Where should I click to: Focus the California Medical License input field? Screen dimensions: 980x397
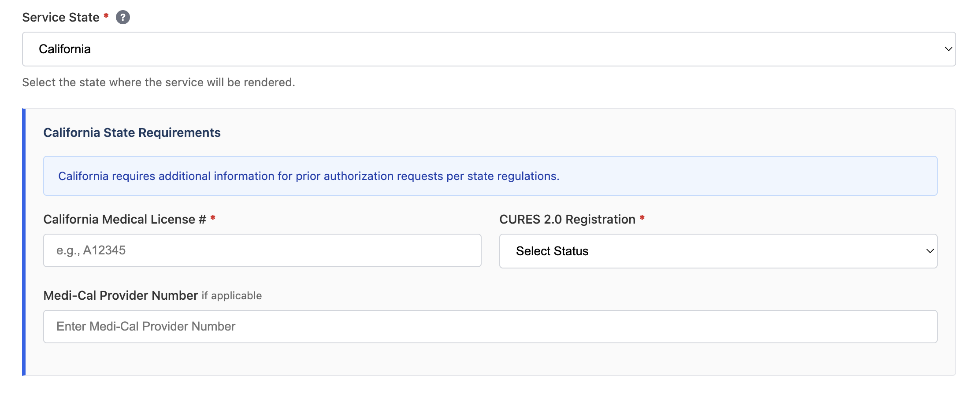pos(262,250)
